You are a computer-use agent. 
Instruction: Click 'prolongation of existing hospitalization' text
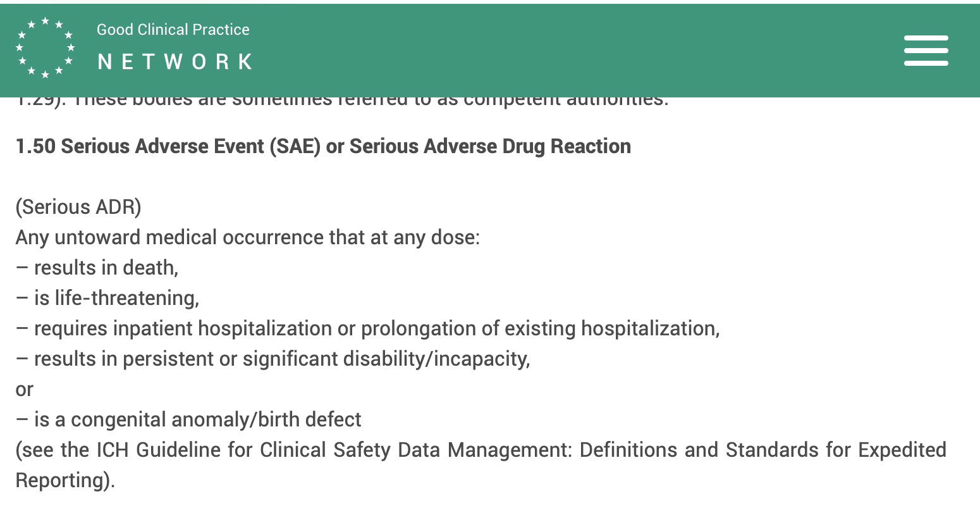click(x=541, y=328)
